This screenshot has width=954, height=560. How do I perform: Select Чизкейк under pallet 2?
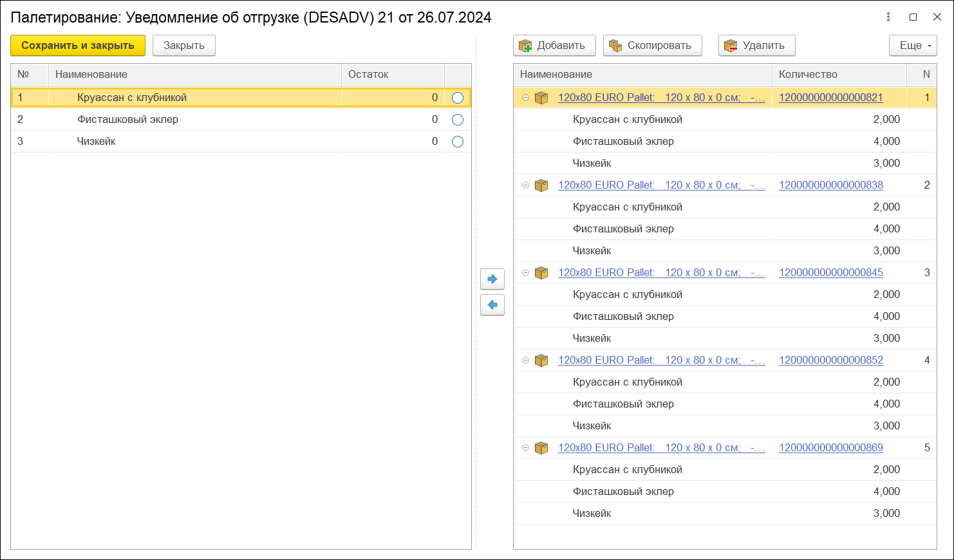tap(592, 251)
